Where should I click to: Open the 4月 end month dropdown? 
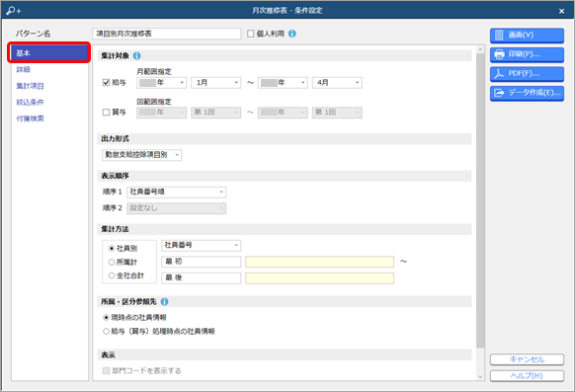click(x=337, y=83)
